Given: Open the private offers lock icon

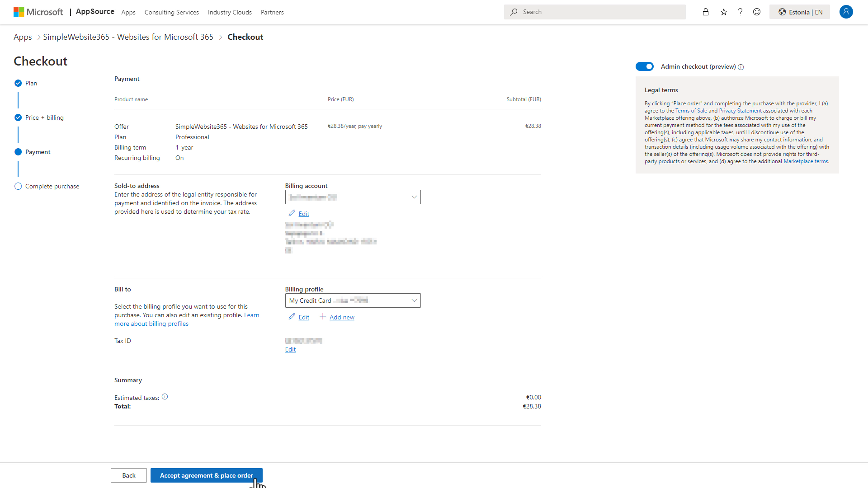Looking at the screenshot, I should point(706,12).
